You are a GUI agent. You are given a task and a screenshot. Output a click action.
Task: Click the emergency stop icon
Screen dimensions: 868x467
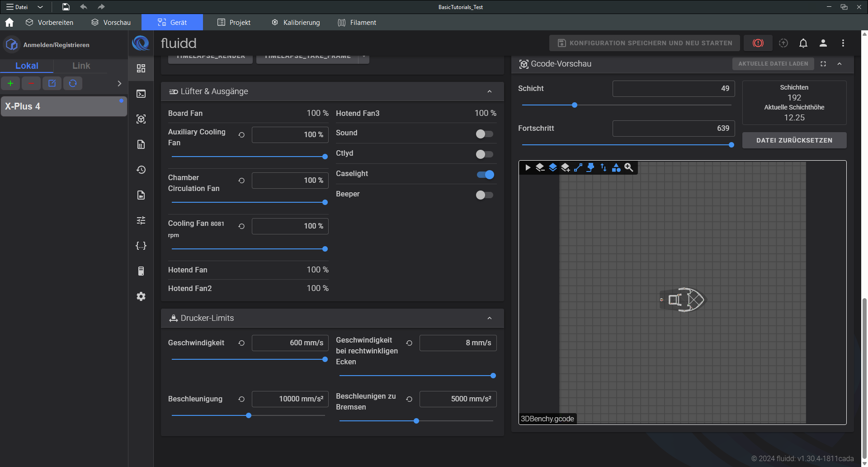pyautogui.click(x=758, y=43)
